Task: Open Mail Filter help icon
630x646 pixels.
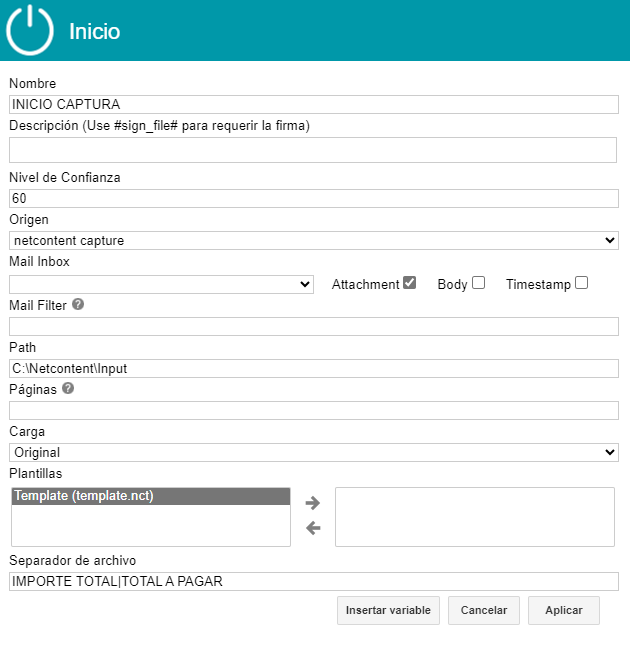Action: pyautogui.click(x=78, y=304)
